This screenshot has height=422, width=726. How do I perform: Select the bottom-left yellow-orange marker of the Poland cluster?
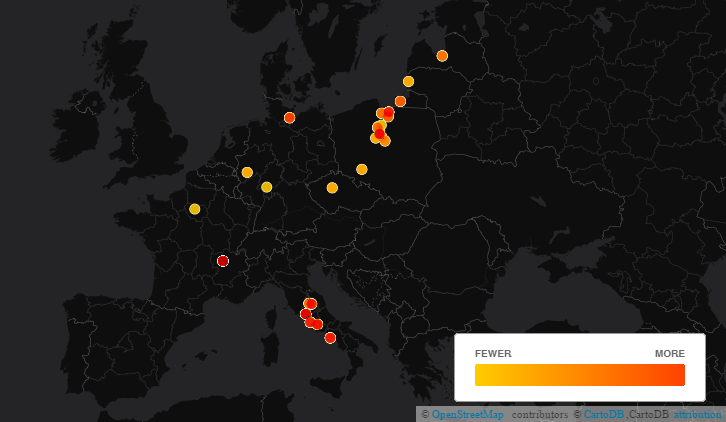click(x=375, y=138)
